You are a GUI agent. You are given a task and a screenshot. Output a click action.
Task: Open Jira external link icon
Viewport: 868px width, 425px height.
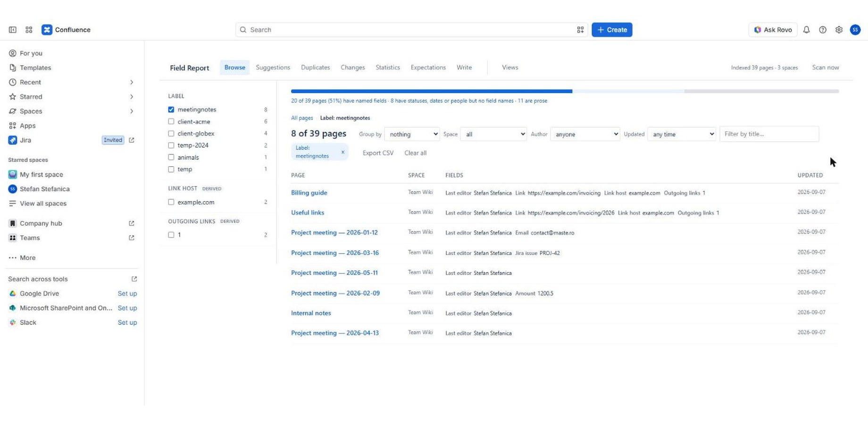132,140
